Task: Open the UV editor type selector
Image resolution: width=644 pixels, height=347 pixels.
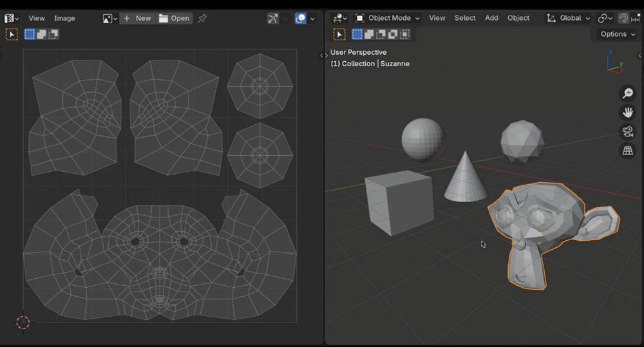Action: (x=12, y=18)
